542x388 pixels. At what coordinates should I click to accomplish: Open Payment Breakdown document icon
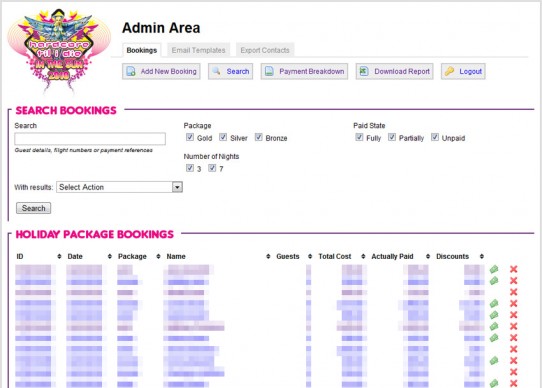point(269,71)
